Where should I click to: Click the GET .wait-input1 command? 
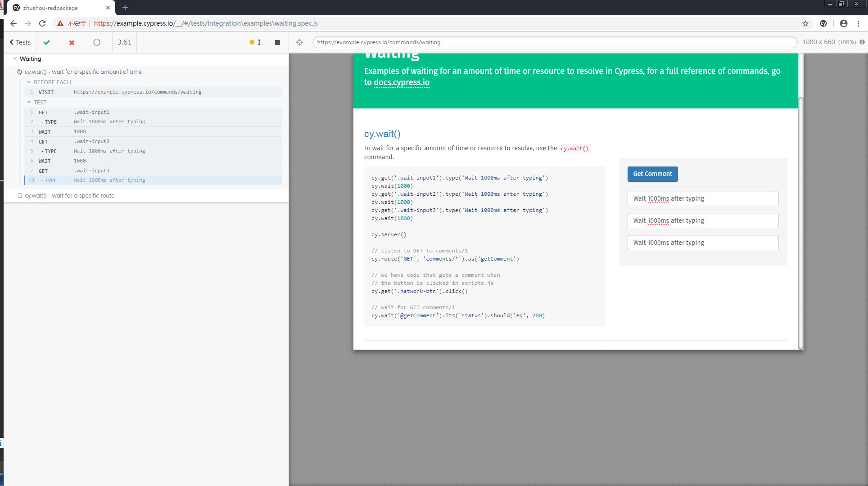coord(153,112)
